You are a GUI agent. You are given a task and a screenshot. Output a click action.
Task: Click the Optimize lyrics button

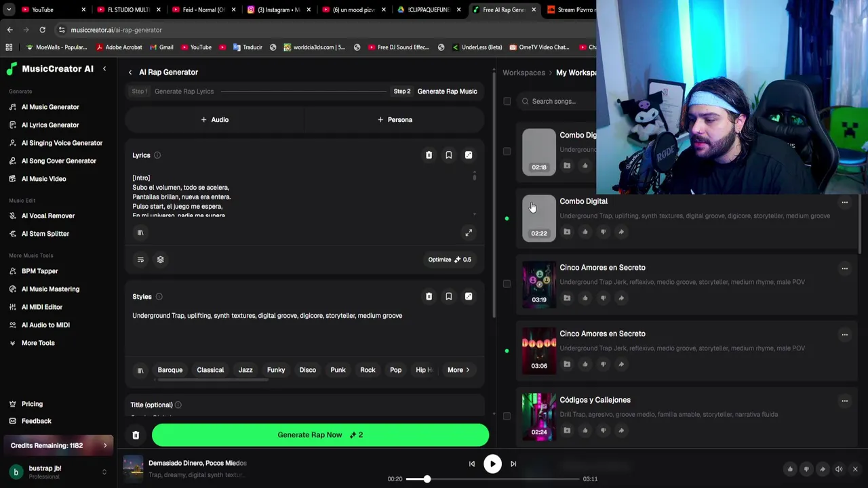coord(450,260)
